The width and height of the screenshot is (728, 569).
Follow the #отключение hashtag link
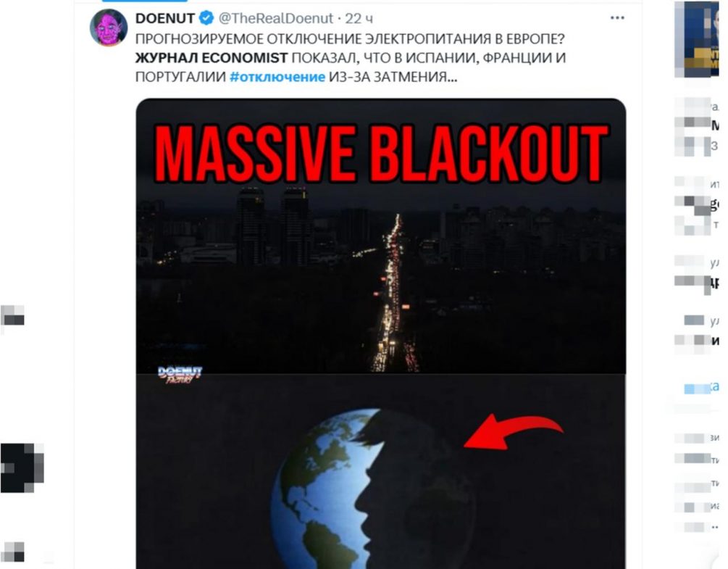point(277,77)
